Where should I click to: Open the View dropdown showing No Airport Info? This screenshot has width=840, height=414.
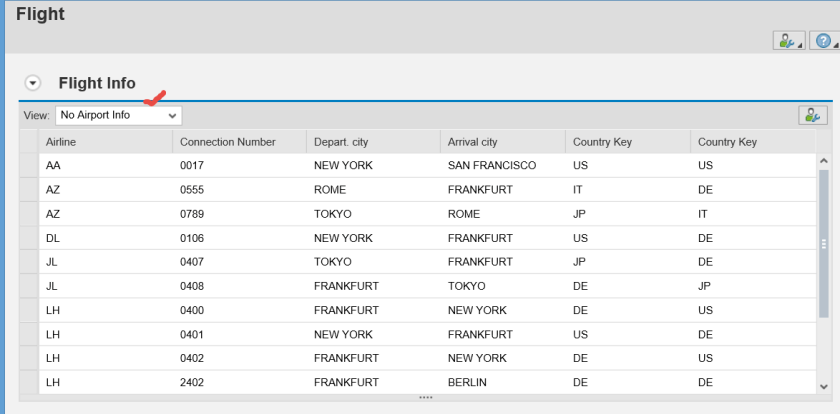[118, 115]
